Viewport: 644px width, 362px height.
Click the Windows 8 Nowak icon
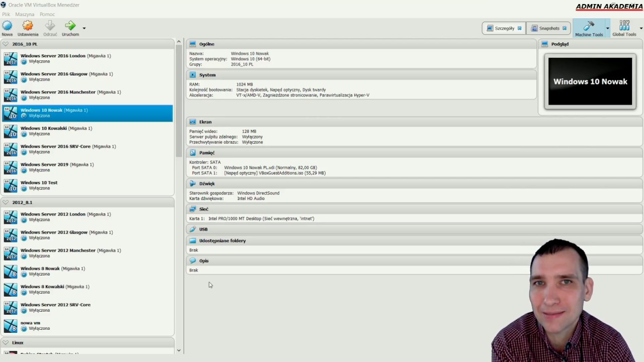(x=11, y=271)
